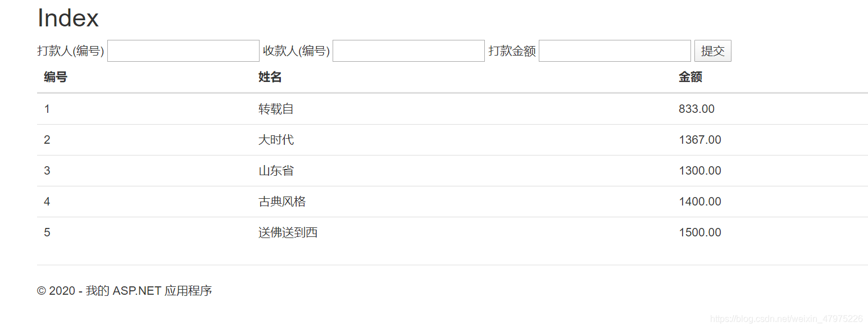This screenshot has height=329, width=868.
Task: Select the row named 大时代
Action: pyautogui.click(x=275, y=140)
